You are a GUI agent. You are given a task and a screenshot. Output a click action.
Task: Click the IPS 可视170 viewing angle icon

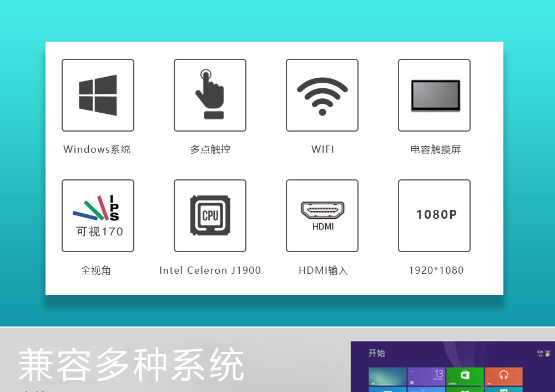98,215
